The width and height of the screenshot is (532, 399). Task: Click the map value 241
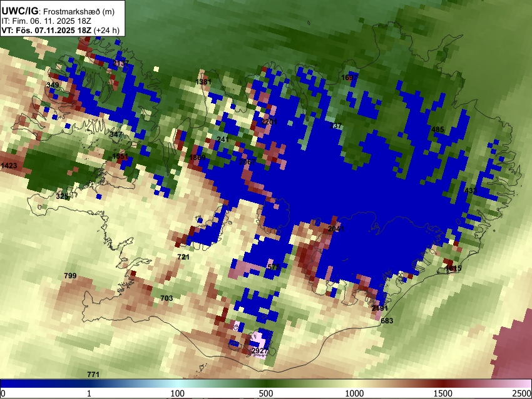pos(223,139)
